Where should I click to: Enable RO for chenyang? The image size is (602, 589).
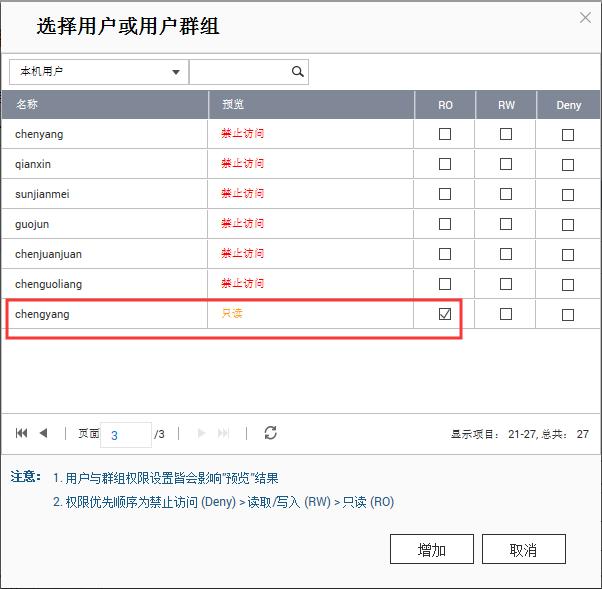click(445, 134)
